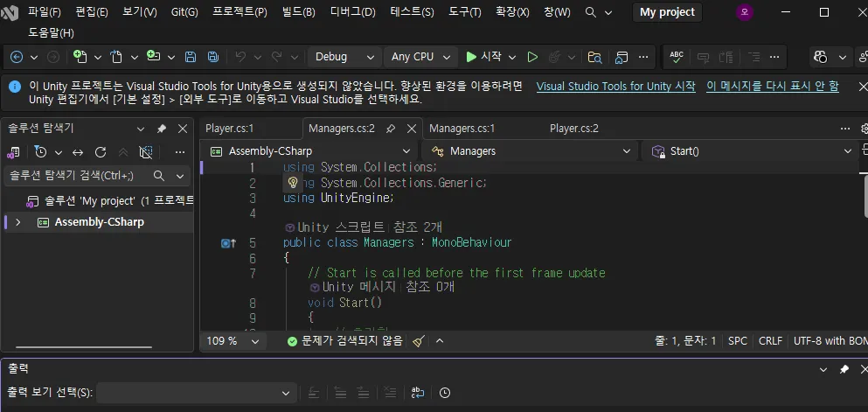Click the inheritance margin icon at line 5
Screen dimensions: 868x412
229,242
